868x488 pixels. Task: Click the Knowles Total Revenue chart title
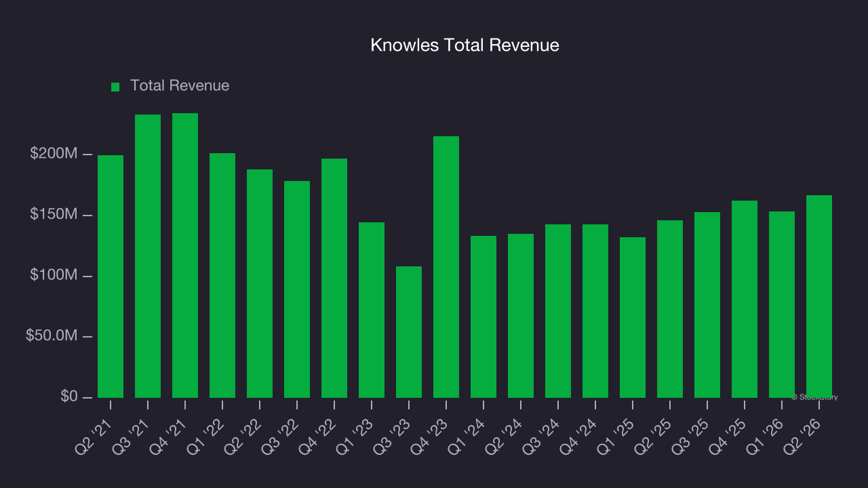point(465,45)
